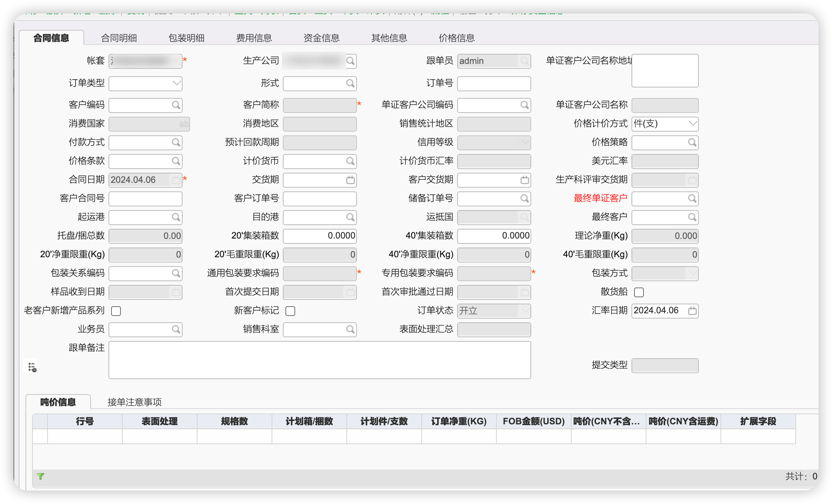
Task: Click the 计划件/支数 column header
Action: tap(384, 421)
